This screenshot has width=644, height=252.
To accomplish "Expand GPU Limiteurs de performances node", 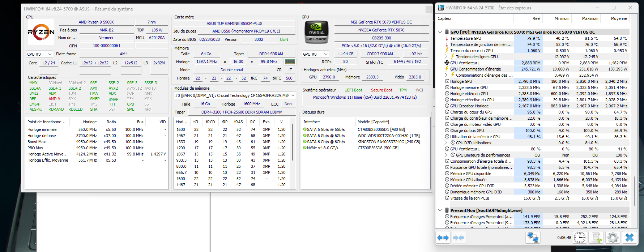I will point(446,155).
